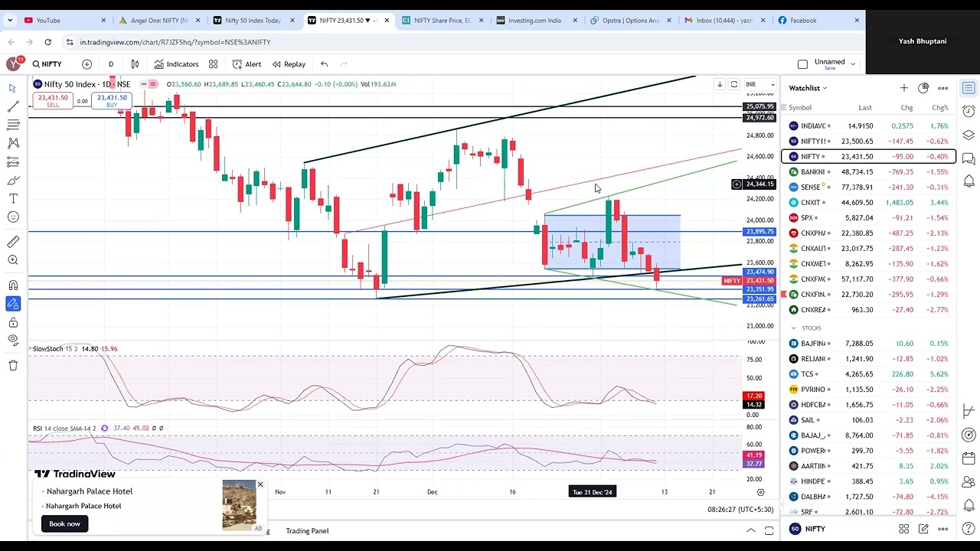This screenshot has height=551, width=980.
Task: Switch to the Opstra Options Analytics tab
Action: tap(630, 21)
